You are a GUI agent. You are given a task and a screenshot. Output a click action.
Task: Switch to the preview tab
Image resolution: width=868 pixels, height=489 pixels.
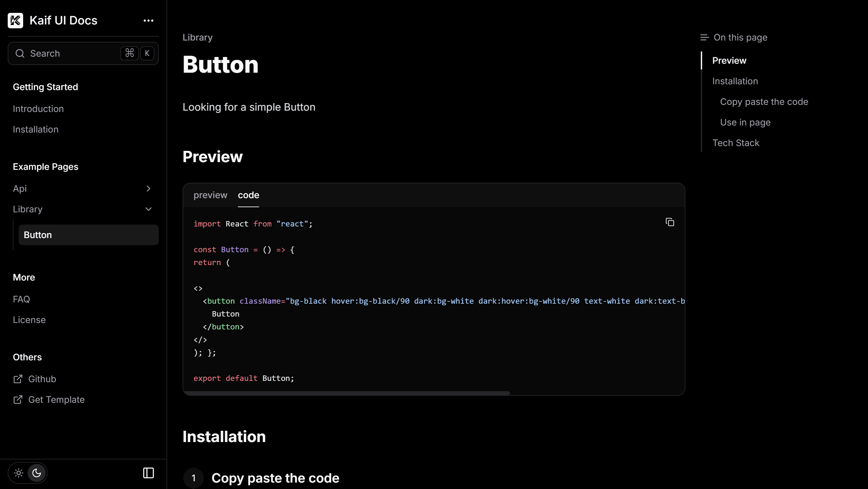coord(211,195)
